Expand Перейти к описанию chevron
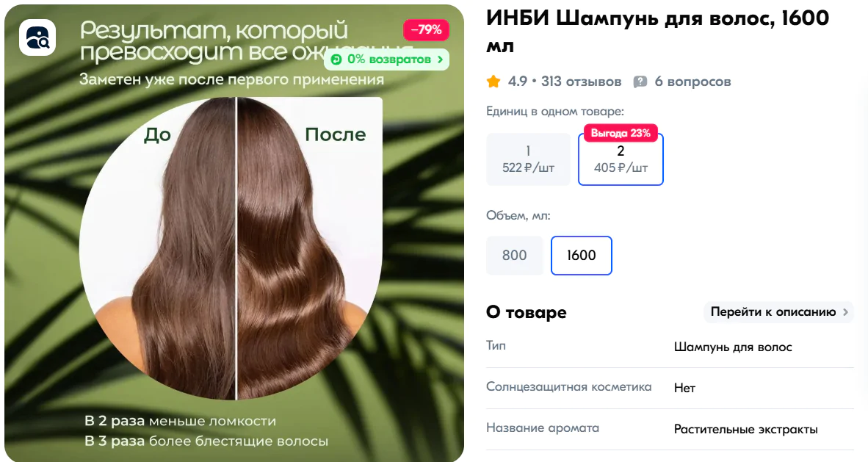The width and height of the screenshot is (868, 462). 845,312
